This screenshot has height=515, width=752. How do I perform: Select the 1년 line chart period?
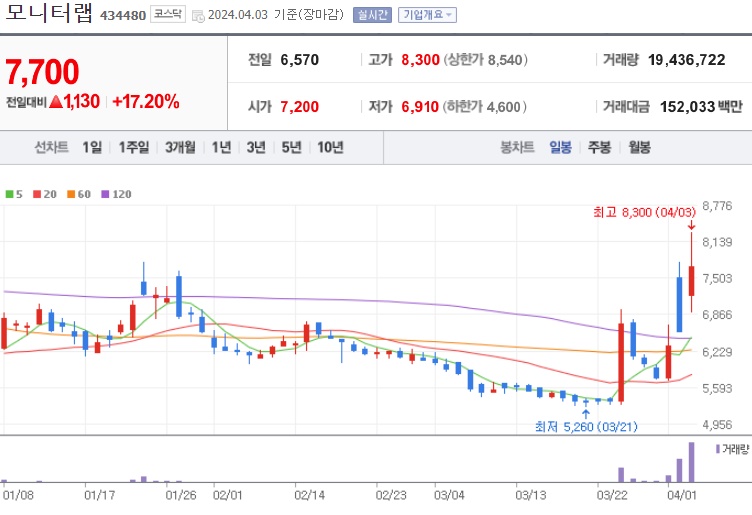222,147
